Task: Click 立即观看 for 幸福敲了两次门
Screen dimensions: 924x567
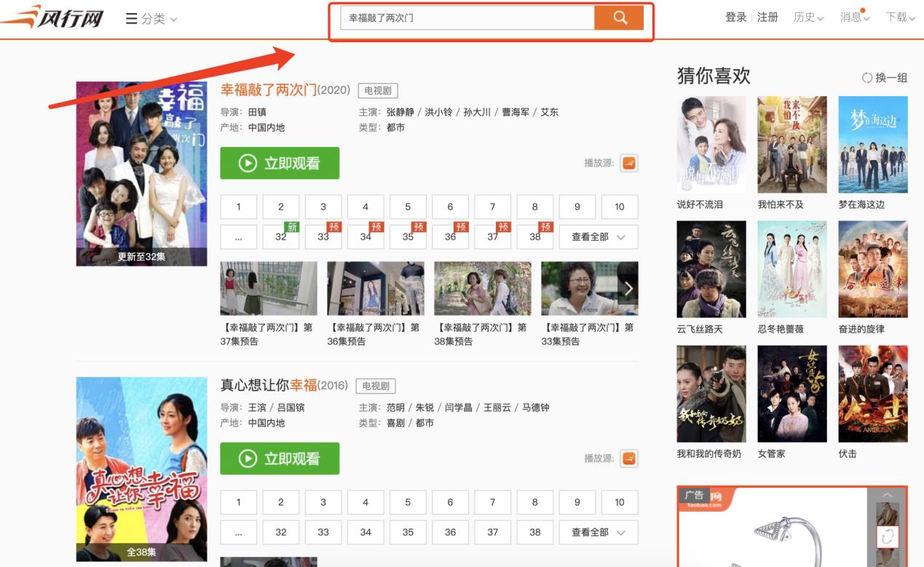Action: [x=280, y=163]
